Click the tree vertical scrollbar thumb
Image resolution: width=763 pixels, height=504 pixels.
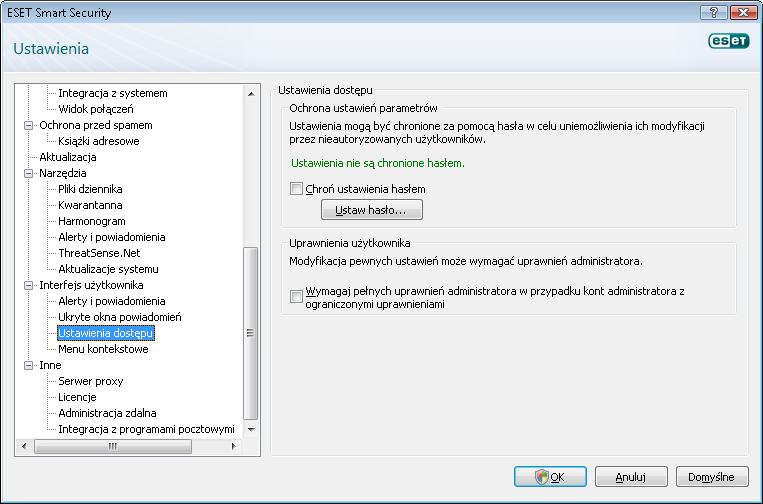pos(251,333)
